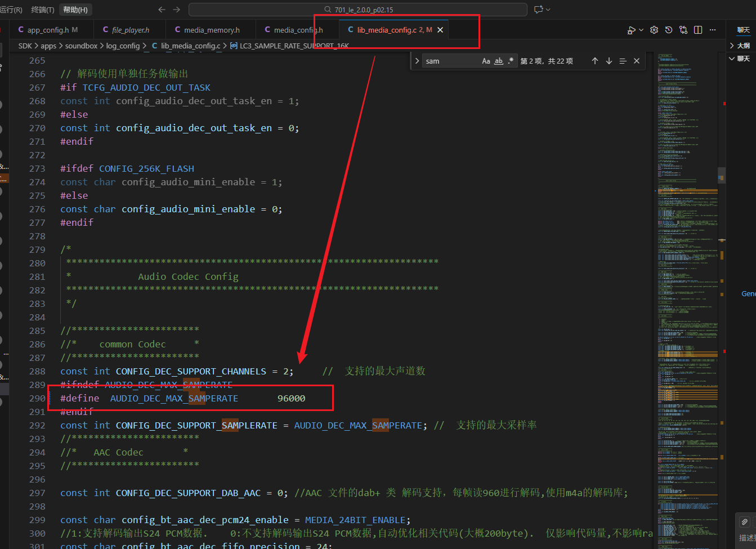Click the soundbox breadcrumb segment

82,46
